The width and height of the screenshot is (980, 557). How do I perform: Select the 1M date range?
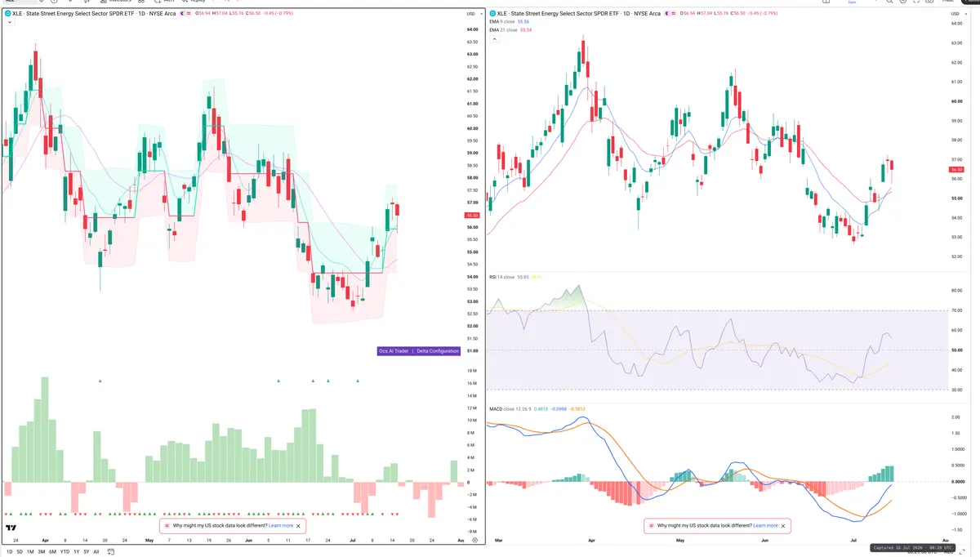(31, 551)
